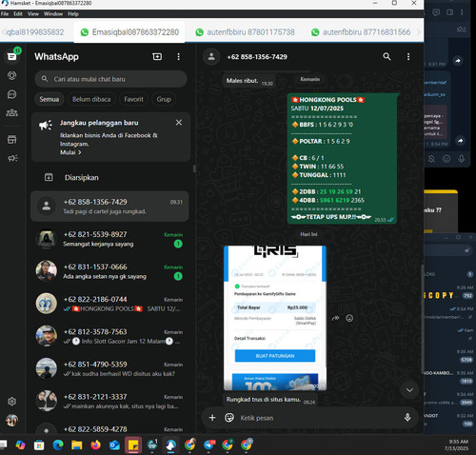Open Outlook from the taskbar
476x455 pixels.
pyautogui.click(x=114, y=445)
